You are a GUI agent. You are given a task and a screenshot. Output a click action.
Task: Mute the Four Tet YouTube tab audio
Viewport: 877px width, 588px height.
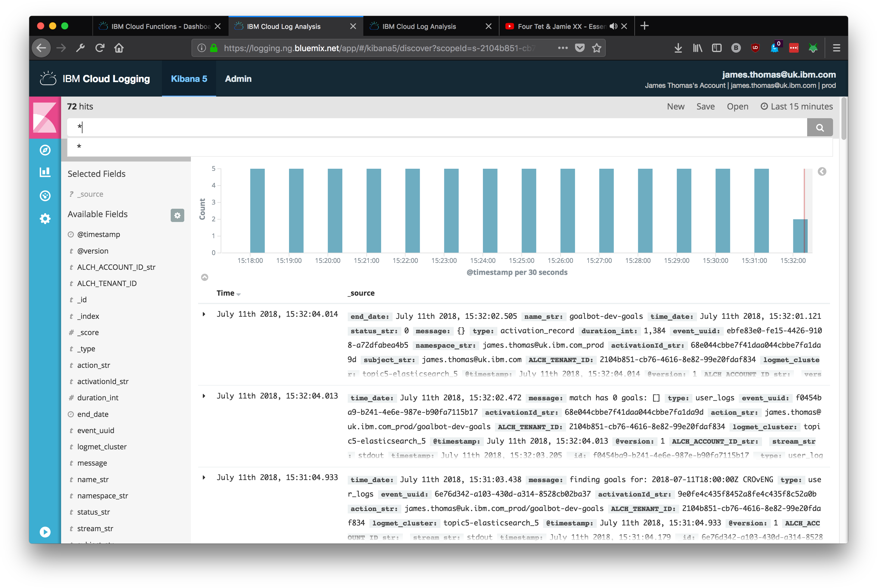614,26
